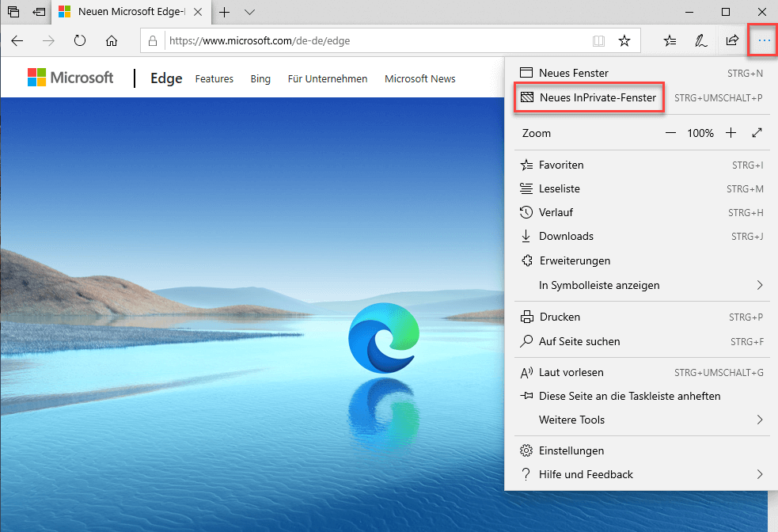Open the settings and more ellipsis menu
Viewport: 778px width, 532px height.
point(764,40)
